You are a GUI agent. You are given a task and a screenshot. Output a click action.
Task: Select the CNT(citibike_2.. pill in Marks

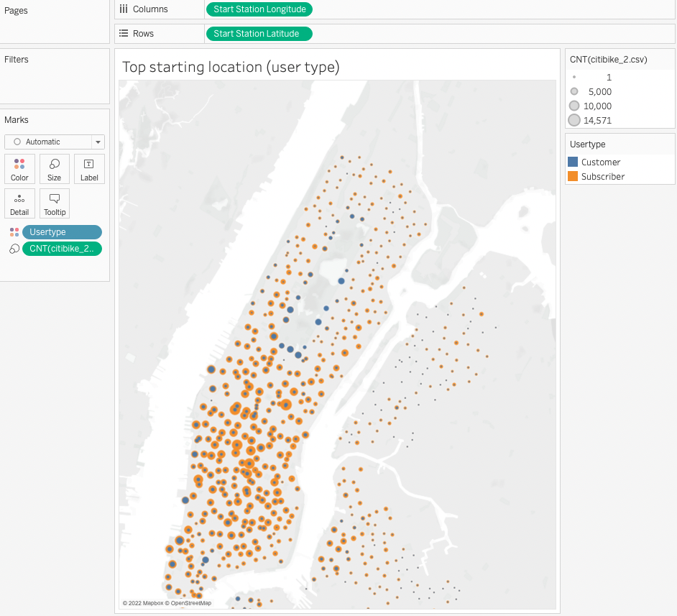(x=63, y=249)
